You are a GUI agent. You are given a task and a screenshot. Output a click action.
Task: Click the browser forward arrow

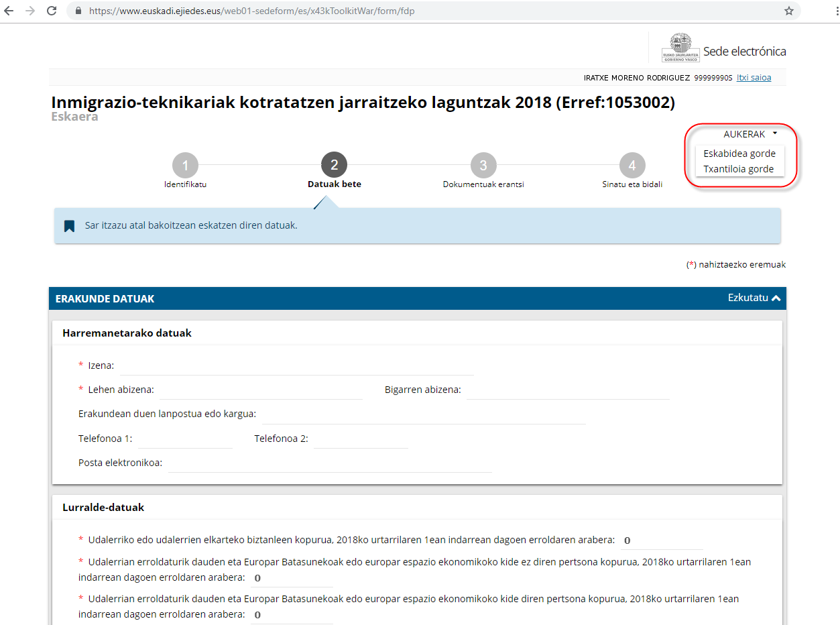click(29, 11)
